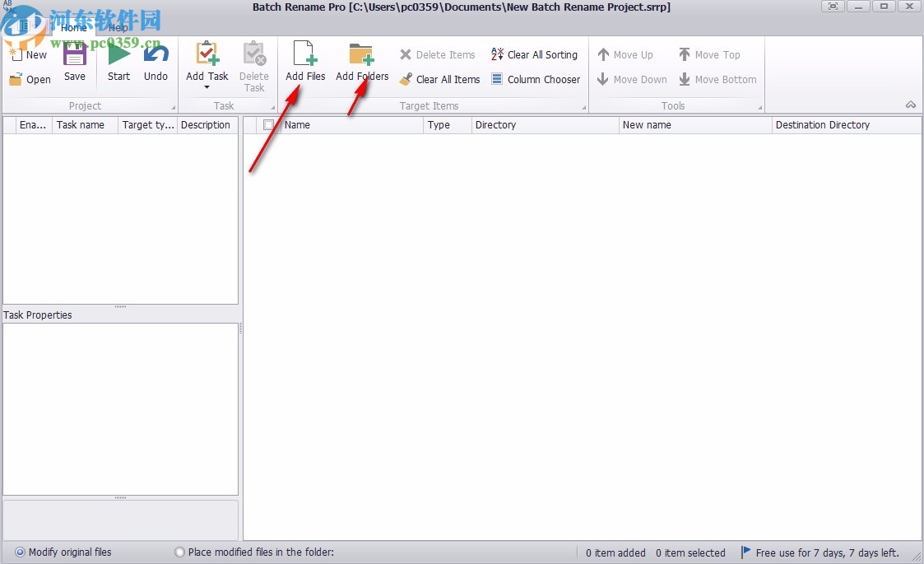Open Task group dialog launcher
Screen dimensions: 924x564
[273, 107]
